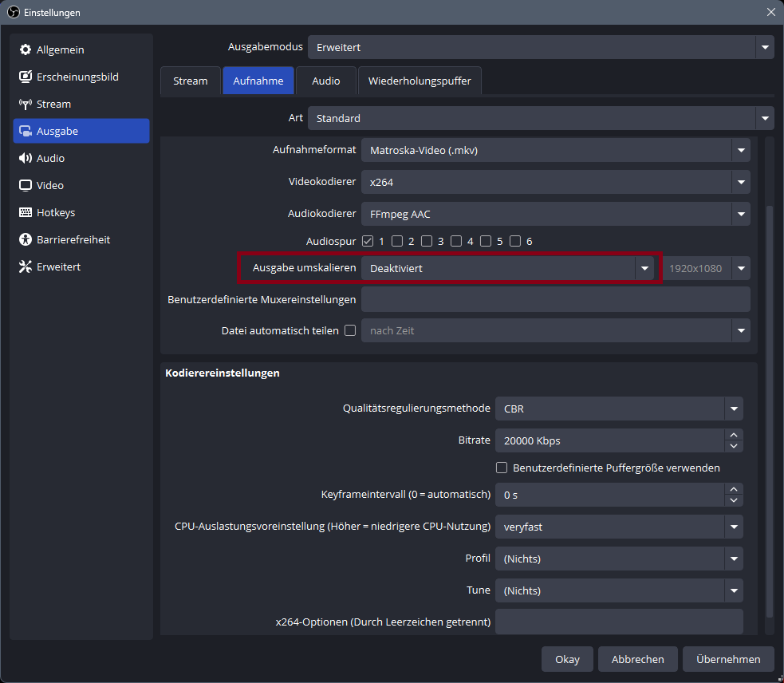
Task: Open the Qualitätsregulierungsmethode dropdown
Action: pos(619,409)
